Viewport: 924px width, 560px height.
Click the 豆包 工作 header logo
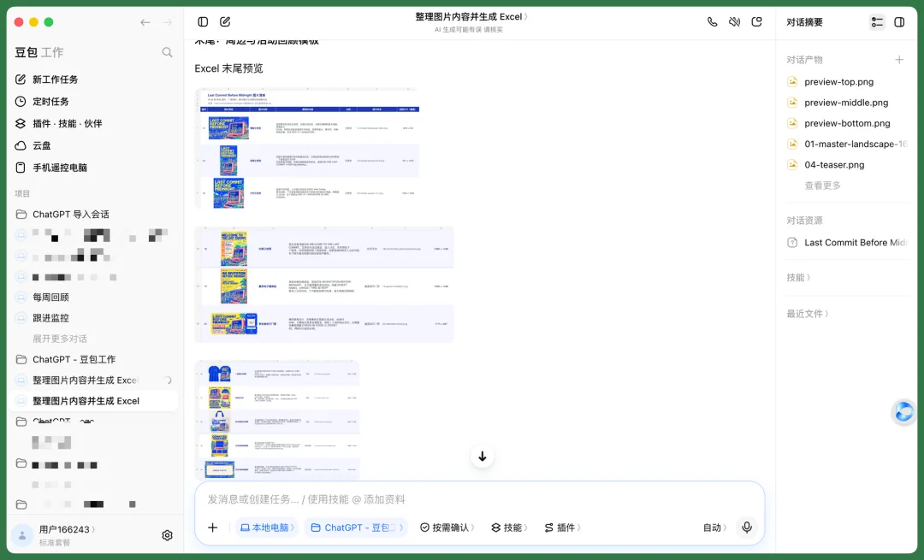point(38,52)
